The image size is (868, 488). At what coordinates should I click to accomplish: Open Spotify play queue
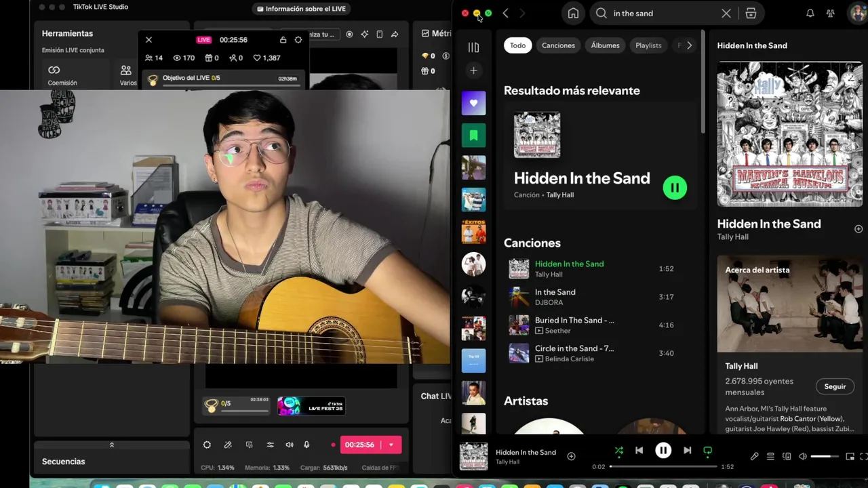(x=770, y=457)
